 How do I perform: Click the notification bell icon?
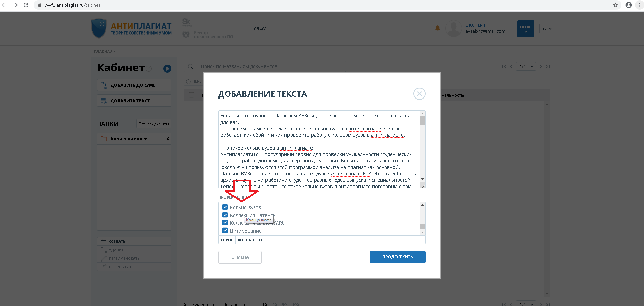(437, 28)
